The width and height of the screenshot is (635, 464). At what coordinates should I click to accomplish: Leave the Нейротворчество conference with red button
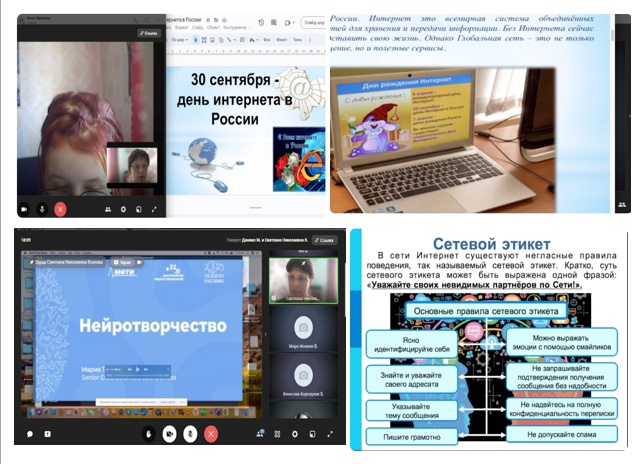(x=211, y=434)
